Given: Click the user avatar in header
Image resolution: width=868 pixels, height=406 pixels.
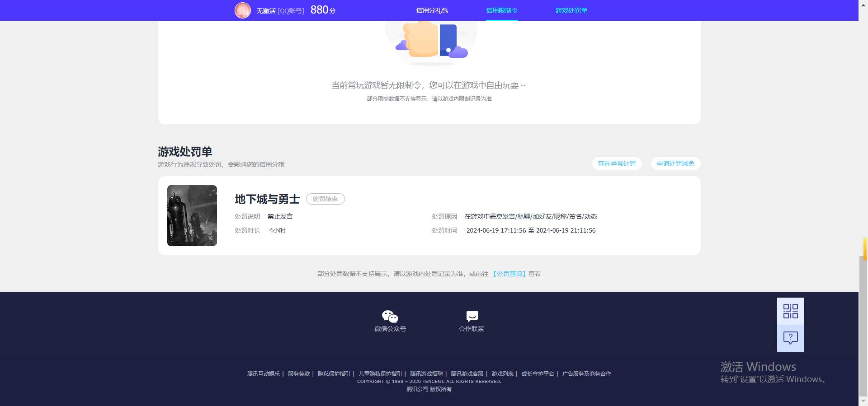Looking at the screenshot, I should [243, 10].
